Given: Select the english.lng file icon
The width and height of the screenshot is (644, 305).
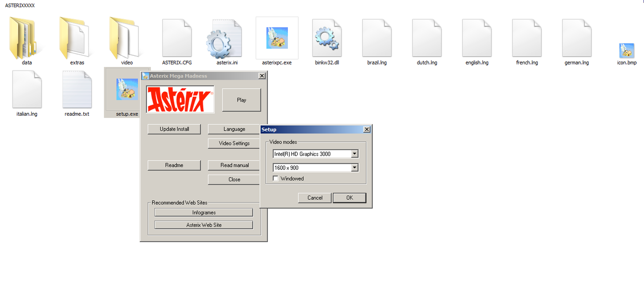Looking at the screenshot, I should 477,38.
